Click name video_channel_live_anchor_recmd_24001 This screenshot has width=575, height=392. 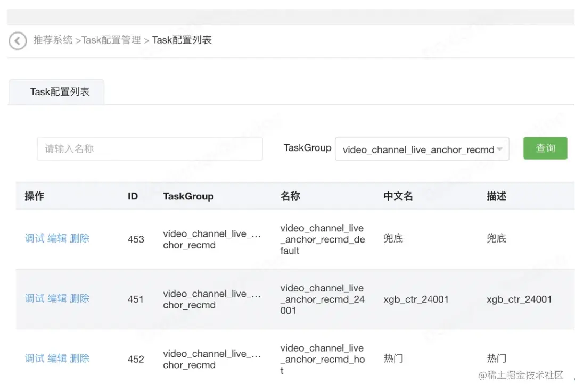tap(323, 299)
